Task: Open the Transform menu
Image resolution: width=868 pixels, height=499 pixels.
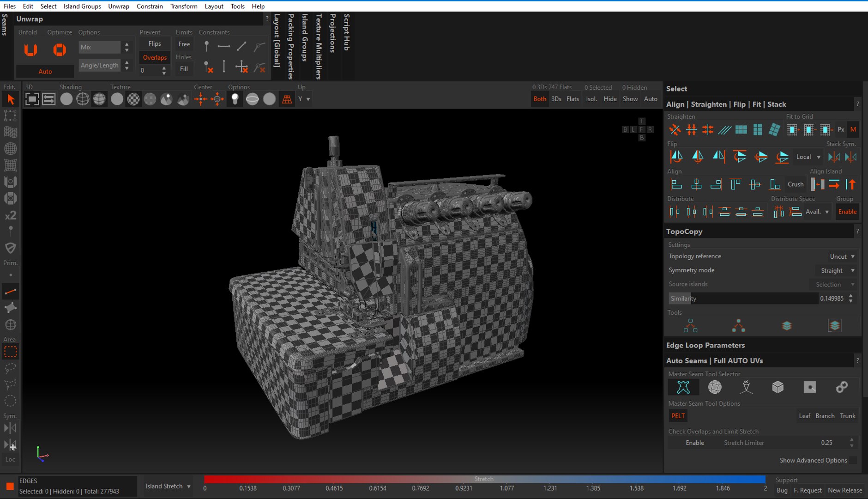Action: click(183, 6)
